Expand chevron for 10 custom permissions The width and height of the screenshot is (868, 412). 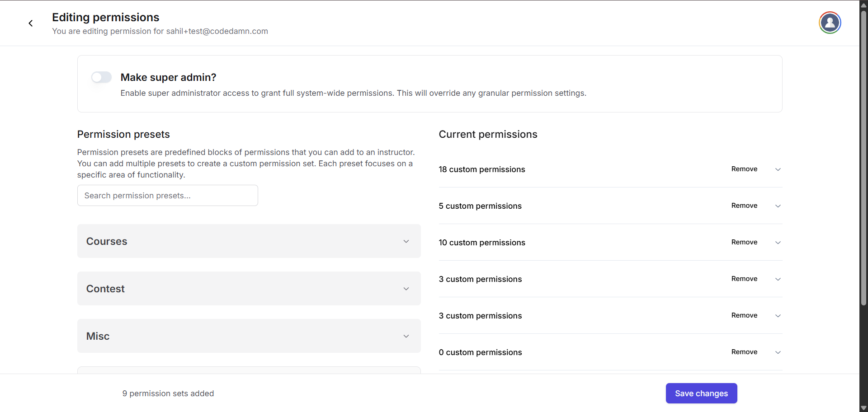pos(778,243)
